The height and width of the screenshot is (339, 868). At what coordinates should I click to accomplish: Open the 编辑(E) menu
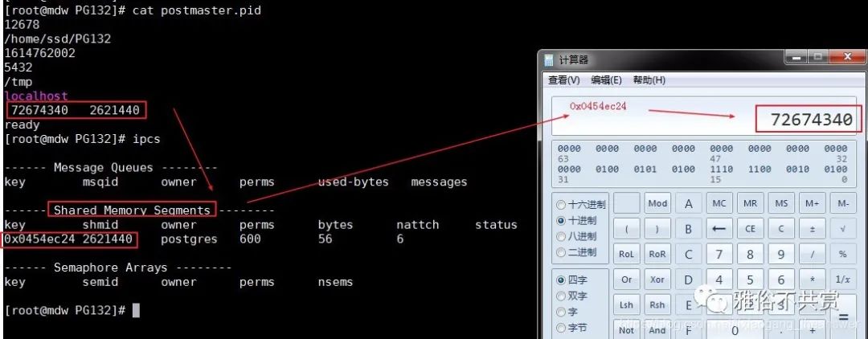click(x=606, y=80)
